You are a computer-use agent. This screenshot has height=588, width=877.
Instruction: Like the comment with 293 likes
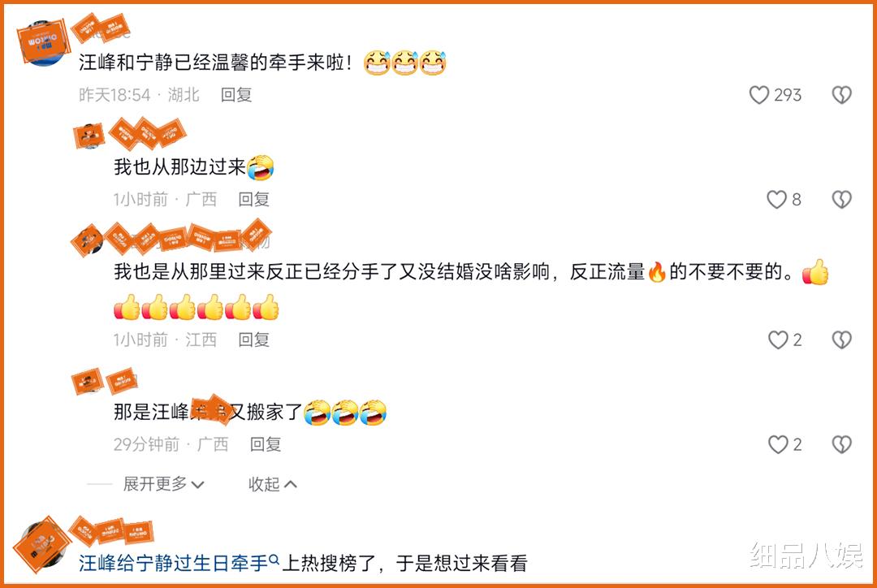tap(759, 95)
